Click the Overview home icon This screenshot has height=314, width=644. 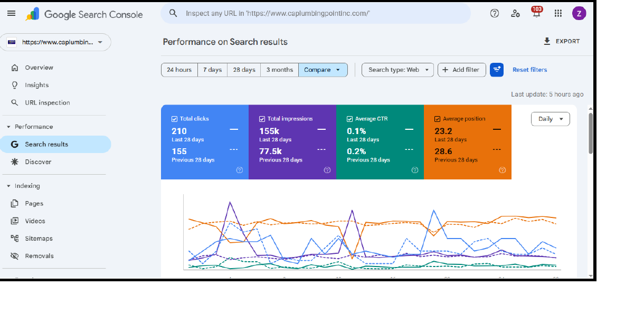(15, 68)
